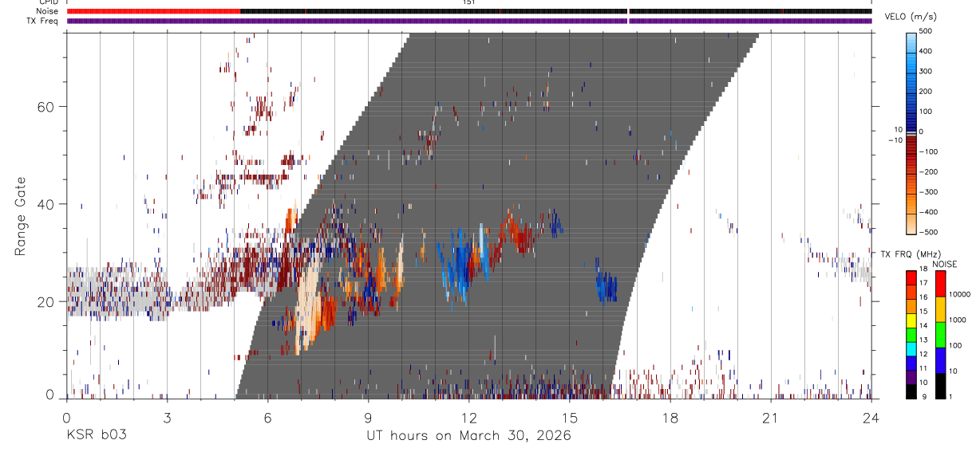Click the 12 tick on the UT hours axis

click(x=469, y=418)
